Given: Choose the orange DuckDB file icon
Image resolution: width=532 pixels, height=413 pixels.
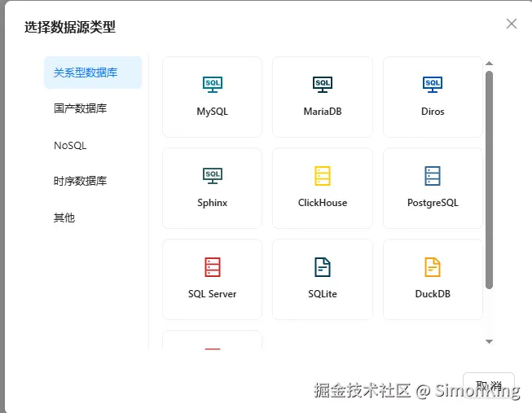Looking at the screenshot, I should click(x=433, y=267).
